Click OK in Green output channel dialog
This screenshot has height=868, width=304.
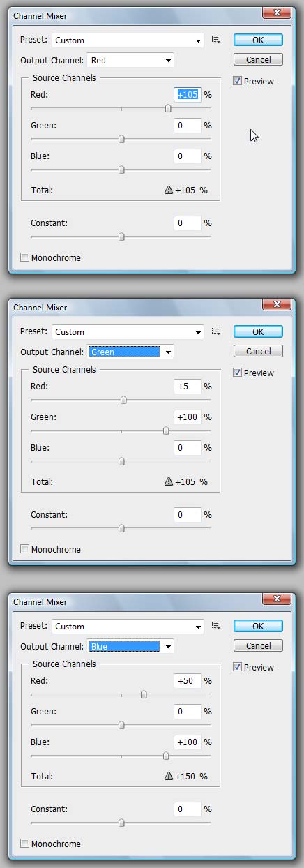(x=258, y=331)
